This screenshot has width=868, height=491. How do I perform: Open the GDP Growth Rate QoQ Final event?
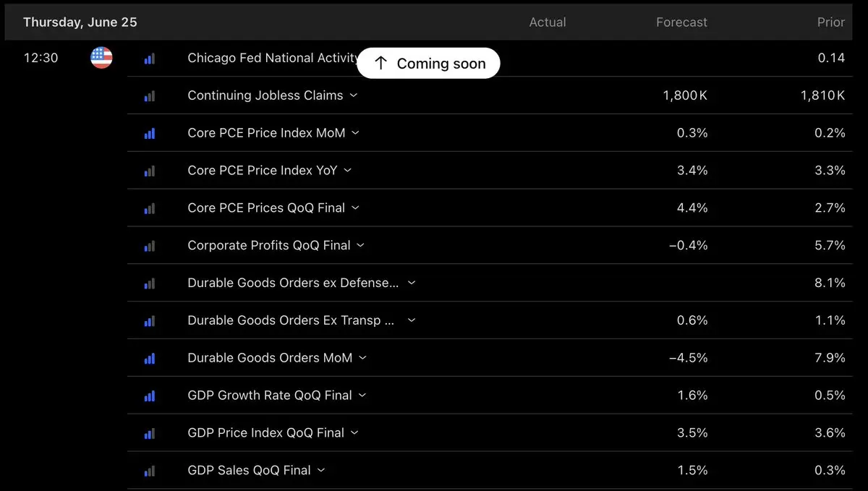270,395
